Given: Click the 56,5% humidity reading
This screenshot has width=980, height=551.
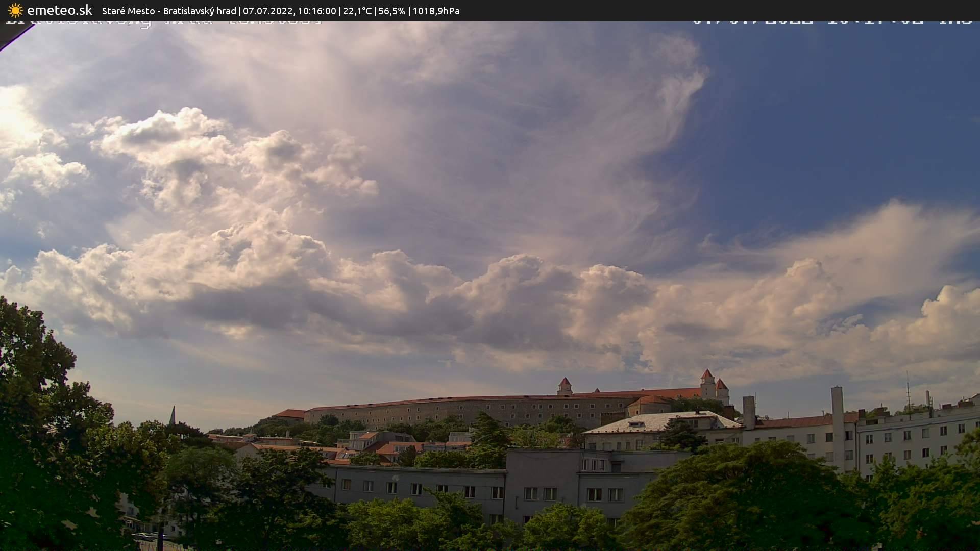Looking at the screenshot, I should [392, 11].
